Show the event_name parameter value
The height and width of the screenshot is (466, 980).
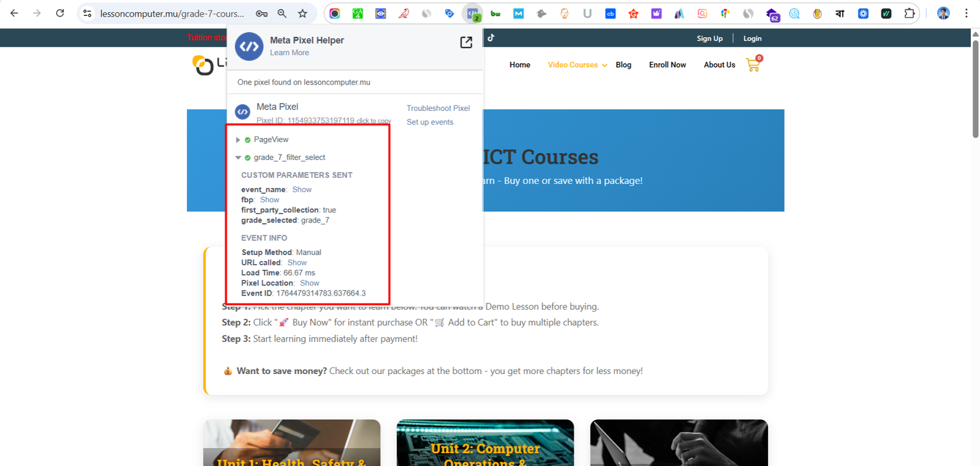click(x=301, y=190)
